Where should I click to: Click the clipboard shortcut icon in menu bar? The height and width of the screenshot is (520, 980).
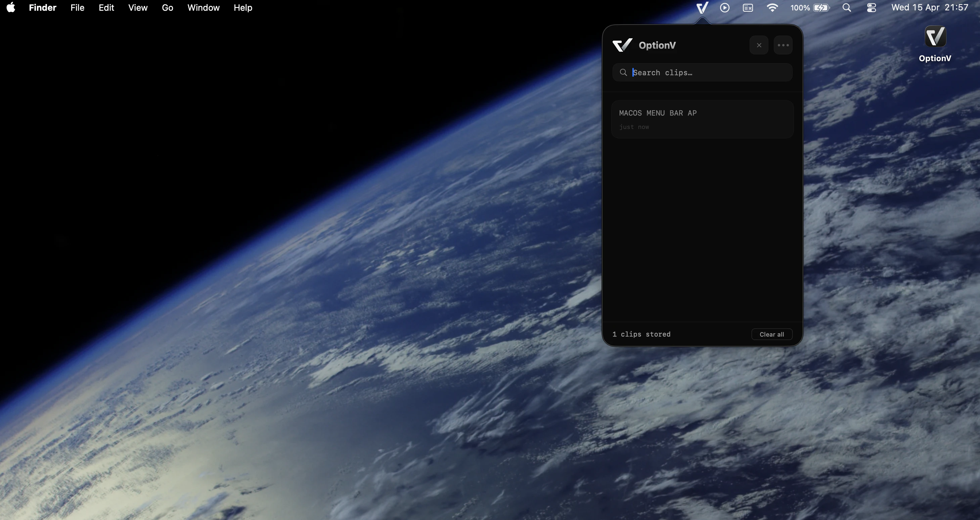click(747, 7)
